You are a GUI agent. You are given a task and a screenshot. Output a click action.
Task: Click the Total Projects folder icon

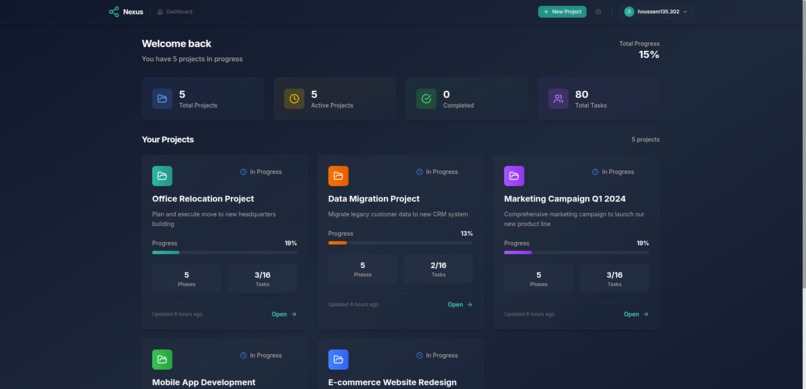(162, 99)
